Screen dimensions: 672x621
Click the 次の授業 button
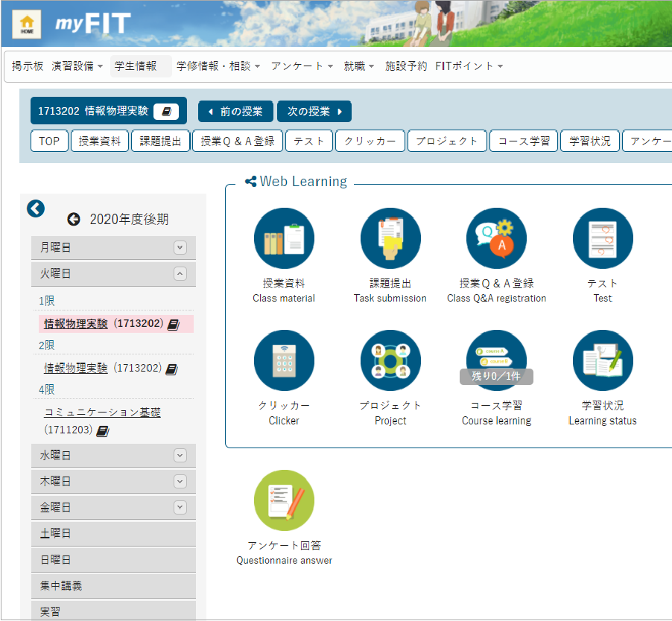click(314, 112)
